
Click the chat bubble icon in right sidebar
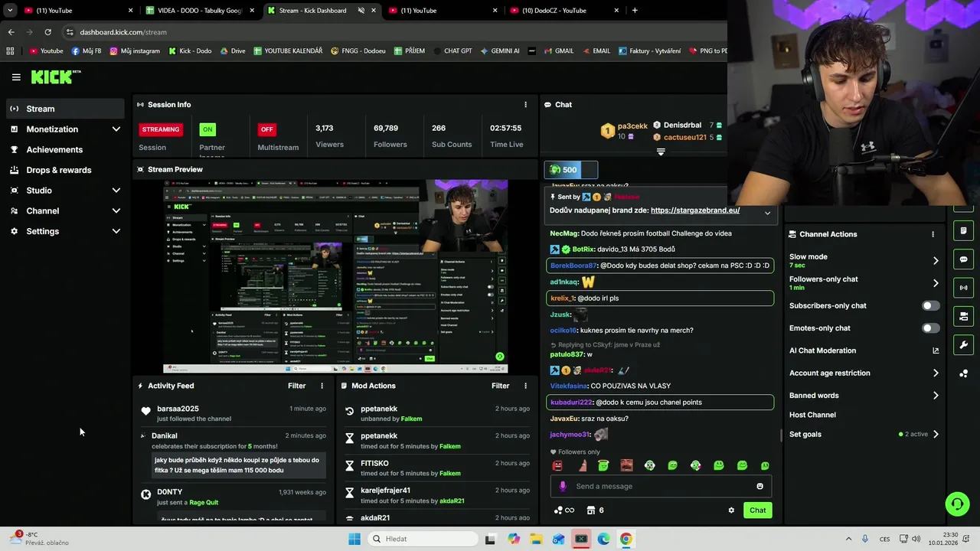pos(963,259)
